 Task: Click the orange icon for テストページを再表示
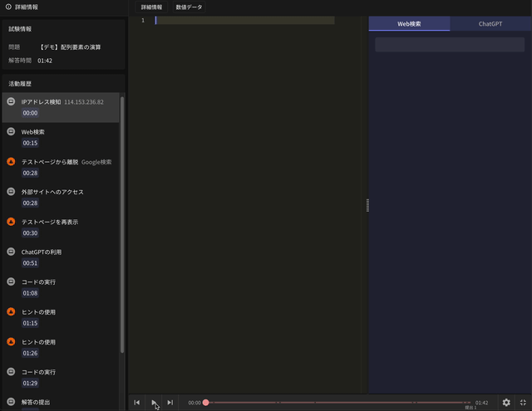pyautogui.click(x=11, y=222)
